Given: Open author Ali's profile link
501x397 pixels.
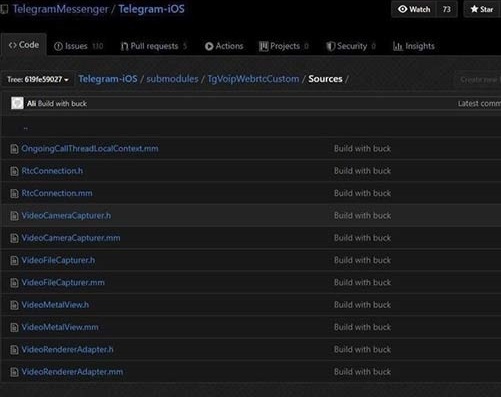Looking at the screenshot, I should coord(31,104).
